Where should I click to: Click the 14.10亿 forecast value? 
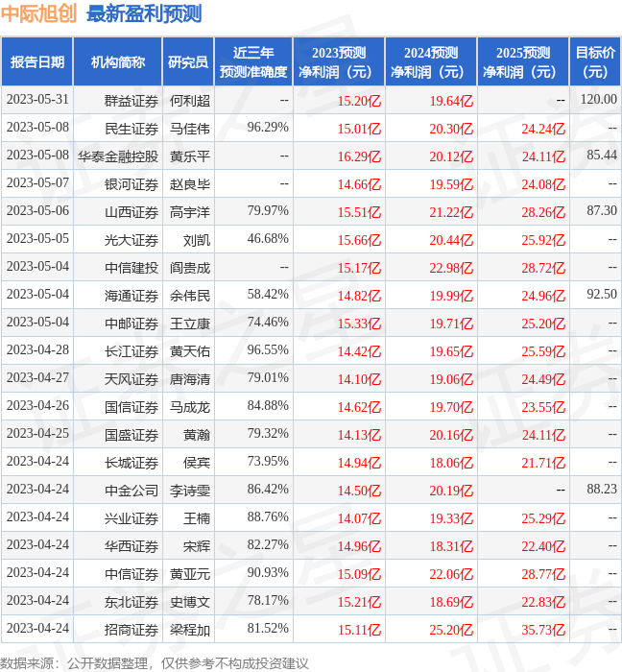[359, 380]
